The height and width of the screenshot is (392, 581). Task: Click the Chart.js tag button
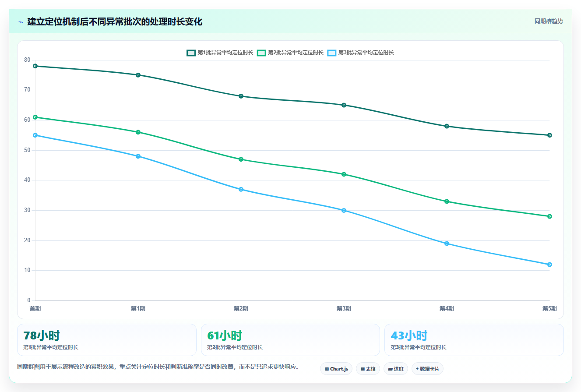point(336,369)
